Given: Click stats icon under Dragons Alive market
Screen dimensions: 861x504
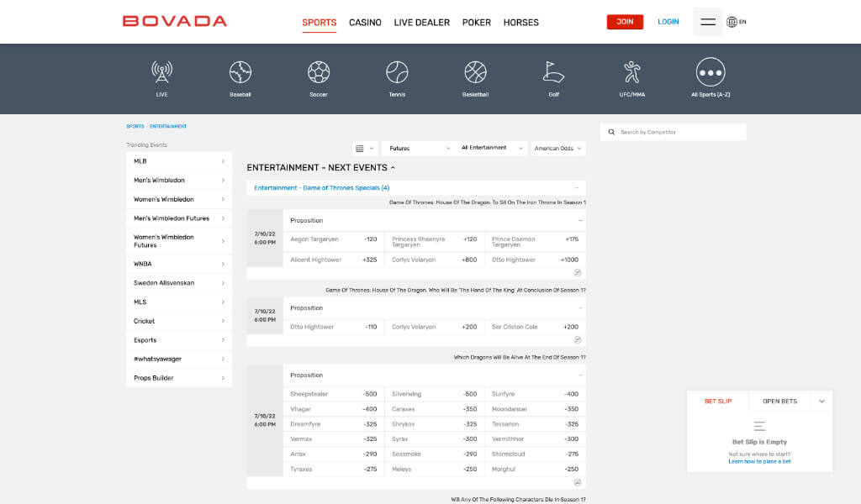Looking at the screenshot, I should pyautogui.click(x=577, y=483).
